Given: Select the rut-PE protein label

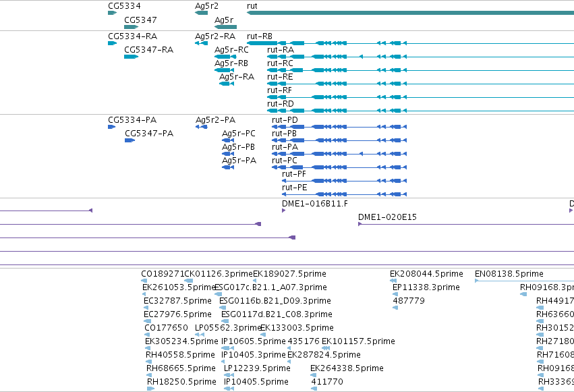Looking at the screenshot, I should tap(294, 188).
